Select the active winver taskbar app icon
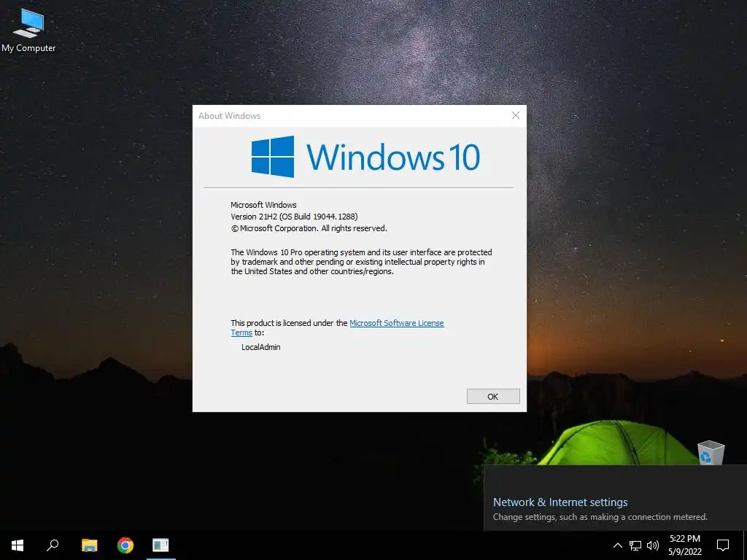This screenshot has height=560, width=747. click(x=160, y=545)
